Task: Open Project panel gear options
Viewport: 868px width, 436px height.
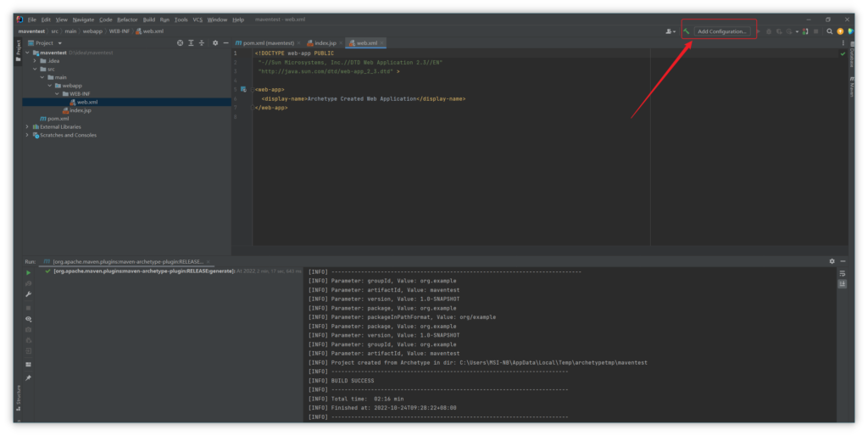Action: tap(215, 43)
